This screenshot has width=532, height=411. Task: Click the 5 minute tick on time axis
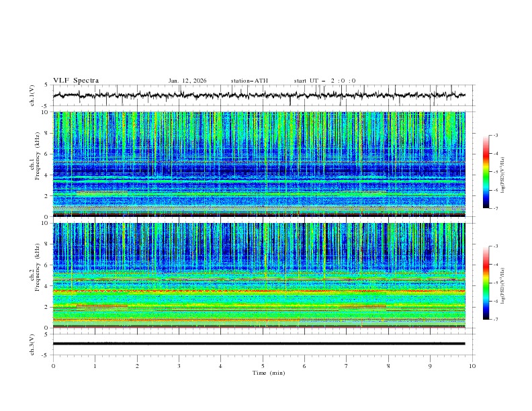tap(263, 366)
